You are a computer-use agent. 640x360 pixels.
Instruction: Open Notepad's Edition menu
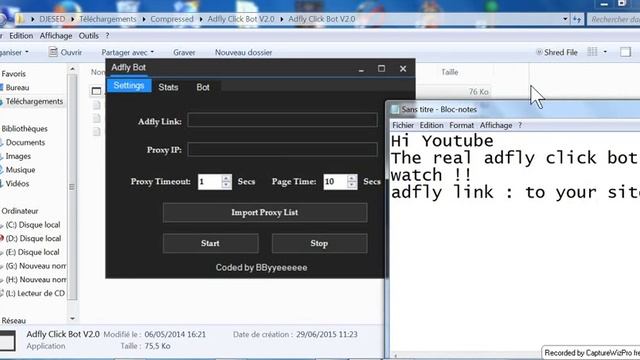pos(431,125)
